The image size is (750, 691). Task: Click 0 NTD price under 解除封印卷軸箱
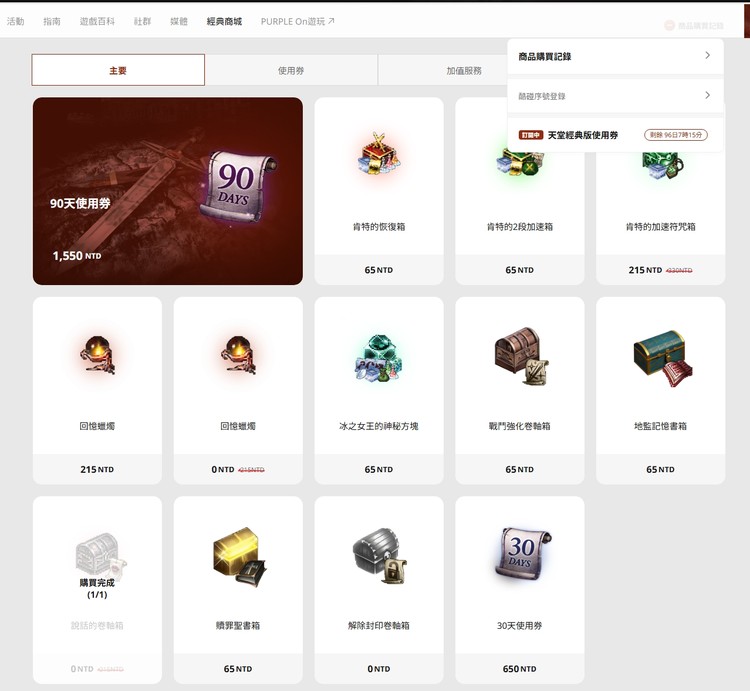click(x=379, y=669)
